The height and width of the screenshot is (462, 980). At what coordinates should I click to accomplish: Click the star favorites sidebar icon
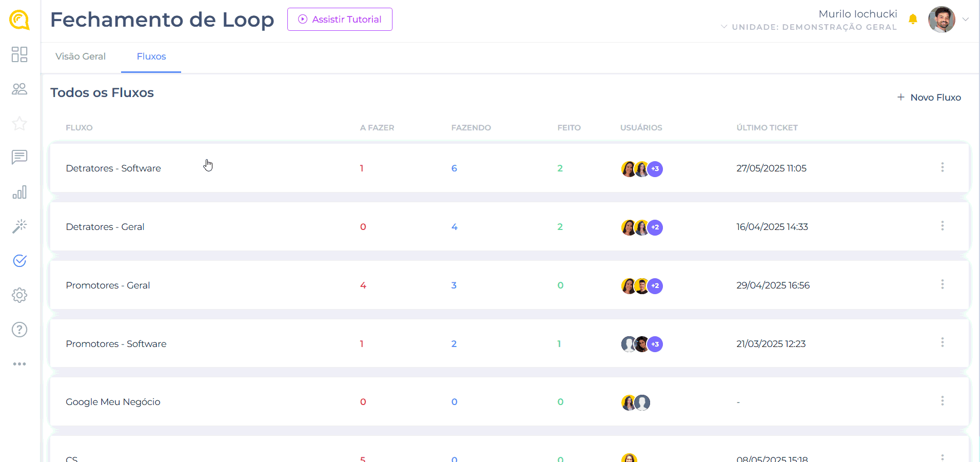point(19,123)
